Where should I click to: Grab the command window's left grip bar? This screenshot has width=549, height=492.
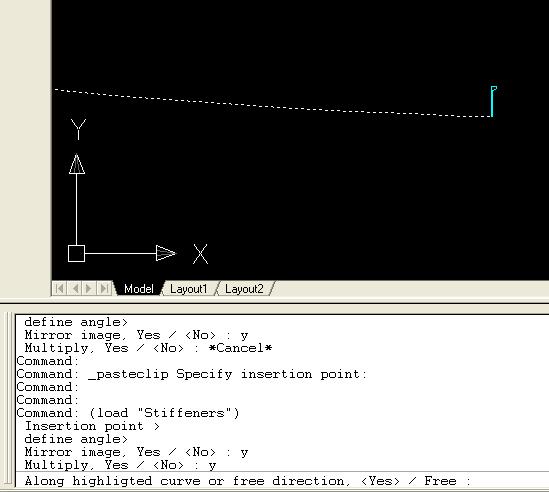8,399
